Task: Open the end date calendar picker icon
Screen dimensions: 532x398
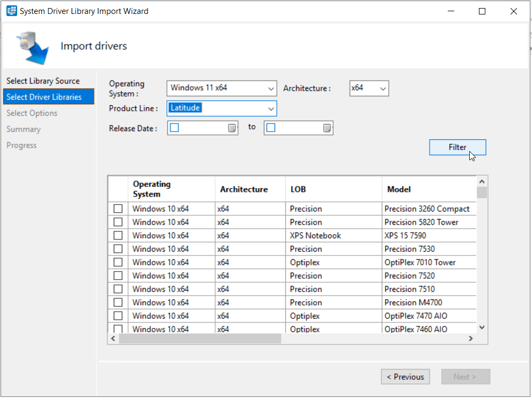Action: click(x=327, y=128)
